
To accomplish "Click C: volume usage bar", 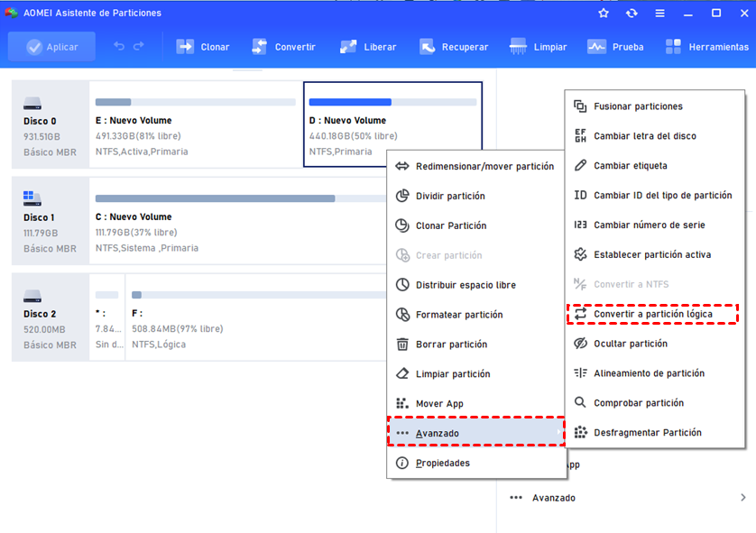I will pyautogui.click(x=241, y=198).
